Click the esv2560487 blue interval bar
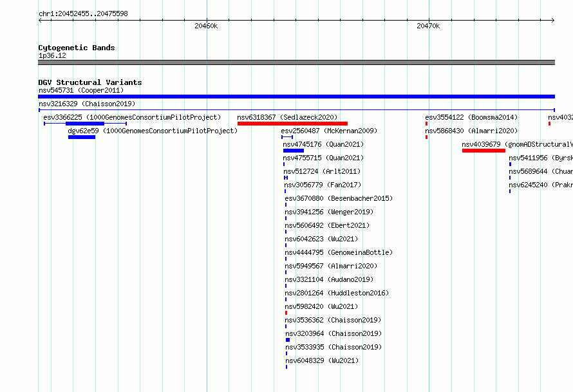Viewport: 573px width, 392px height. click(287, 137)
